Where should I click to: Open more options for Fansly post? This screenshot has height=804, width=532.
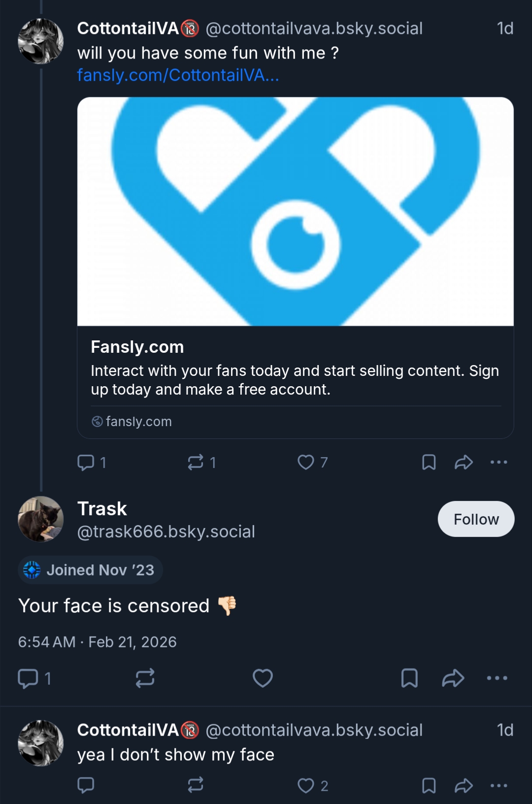[499, 462]
